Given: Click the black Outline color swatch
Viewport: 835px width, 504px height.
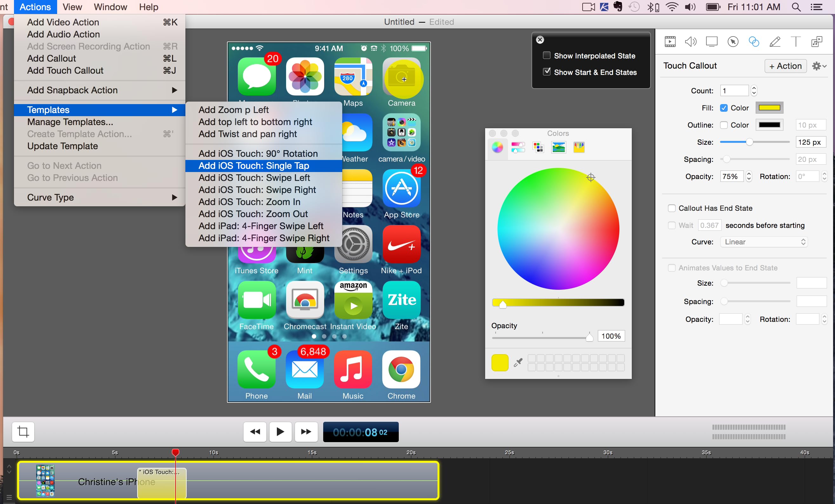Looking at the screenshot, I should tap(769, 125).
